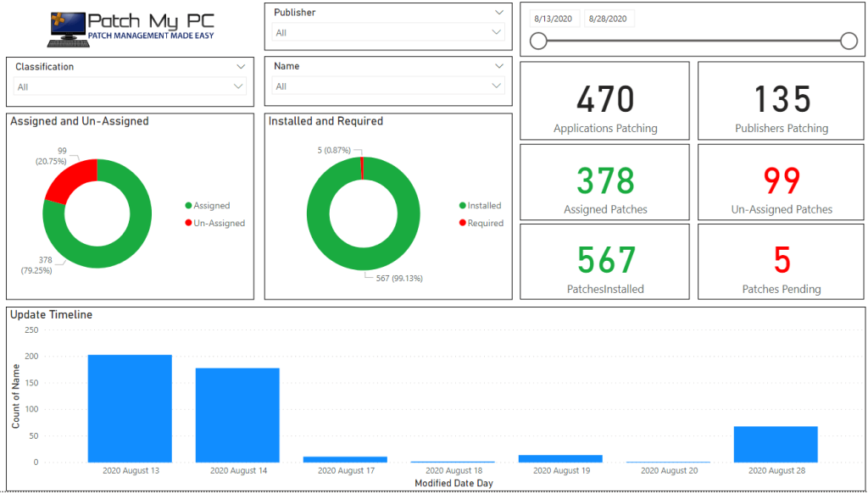The height and width of the screenshot is (493, 868).
Task: Collapse the Classification slicer header chevron
Action: point(240,66)
